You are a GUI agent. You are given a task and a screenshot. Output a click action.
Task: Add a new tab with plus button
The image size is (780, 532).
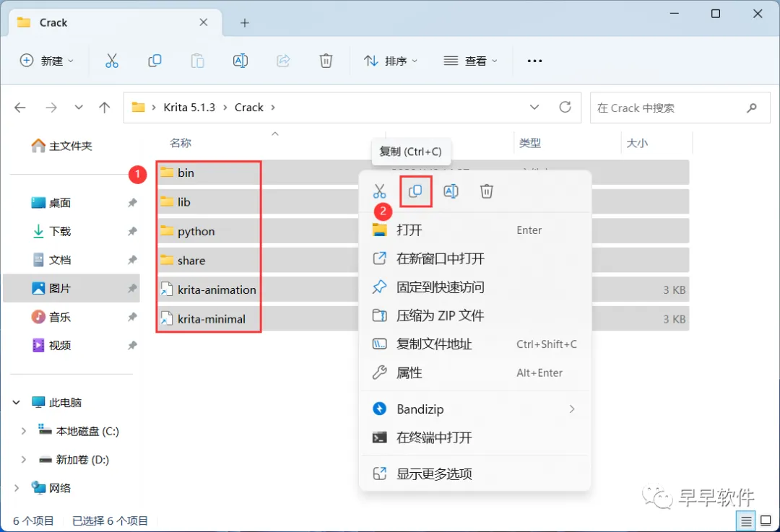pyautogui.click(x=245, y=22)
